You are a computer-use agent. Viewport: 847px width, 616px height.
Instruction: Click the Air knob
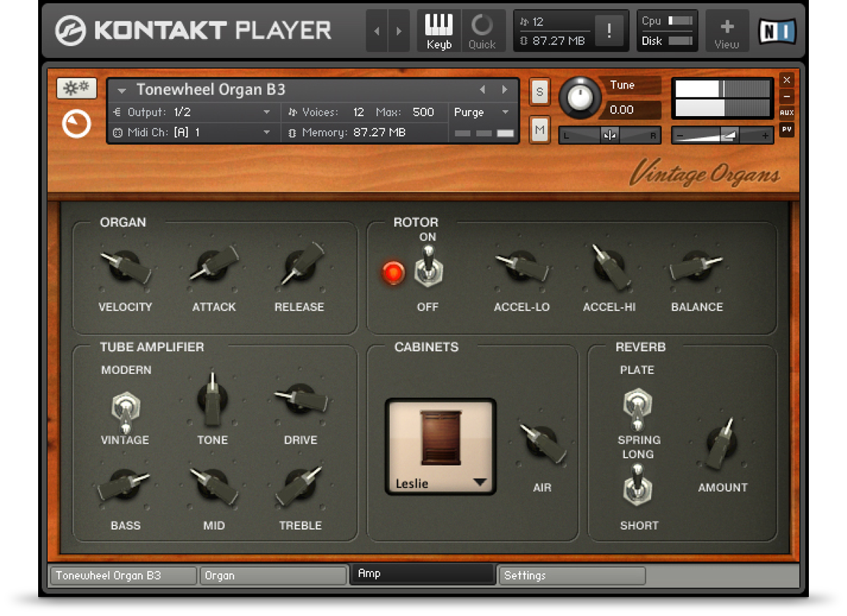(543, 443)
